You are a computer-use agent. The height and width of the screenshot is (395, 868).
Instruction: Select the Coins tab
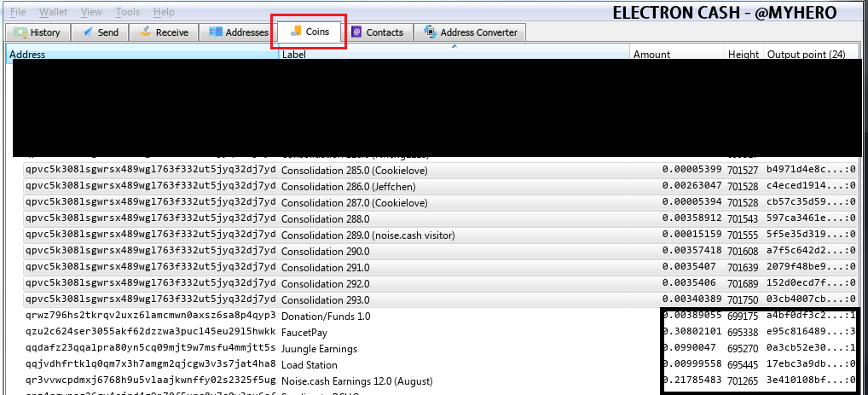click(x=310, y=31)
